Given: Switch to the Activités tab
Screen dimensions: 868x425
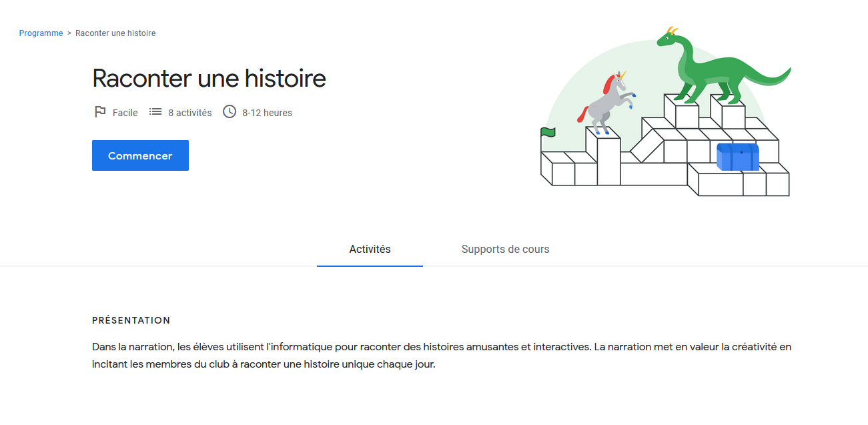Looking at the screenshot, I should 370,249.
